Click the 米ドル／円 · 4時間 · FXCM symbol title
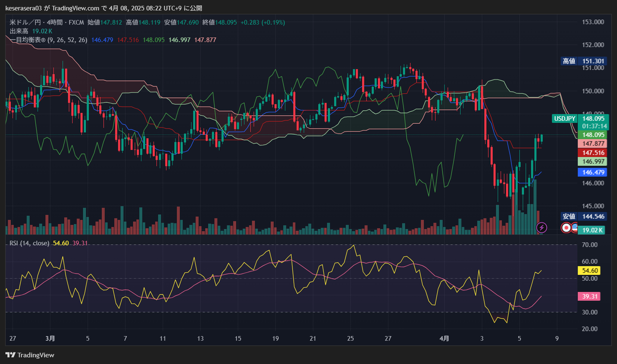The height and width of the screenshot is (364, 617). tap(47, 22)
